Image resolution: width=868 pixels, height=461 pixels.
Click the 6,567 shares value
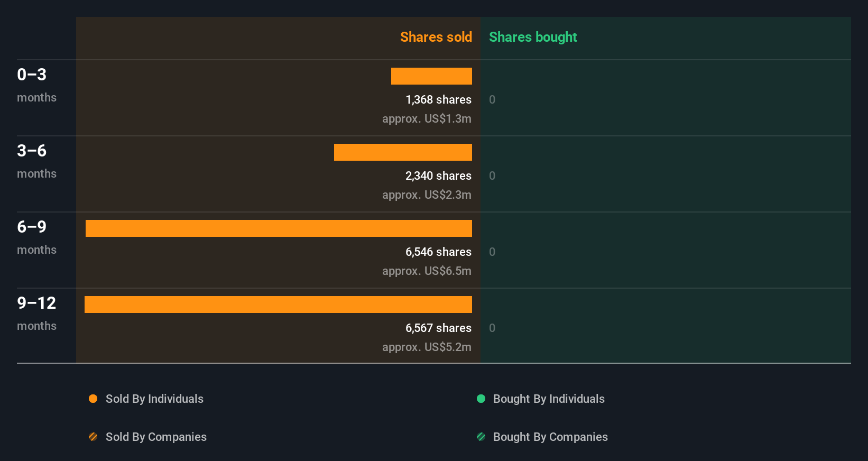click(x=438, y=328)
